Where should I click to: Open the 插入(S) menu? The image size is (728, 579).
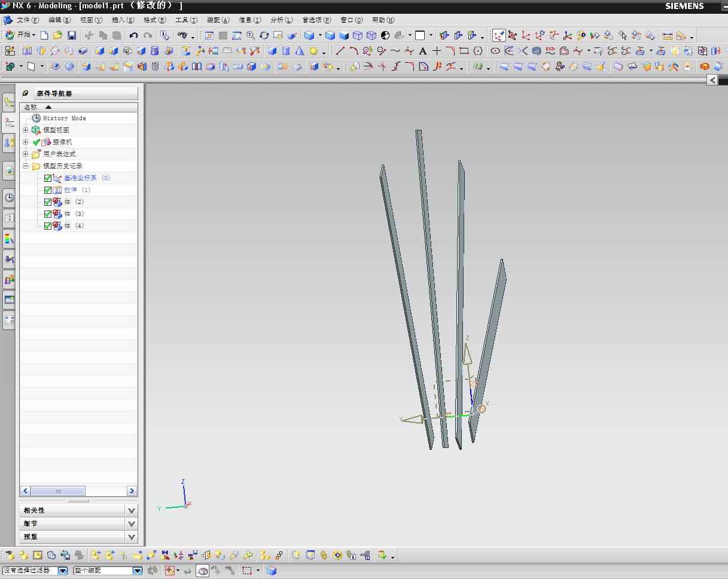(123, 20)
